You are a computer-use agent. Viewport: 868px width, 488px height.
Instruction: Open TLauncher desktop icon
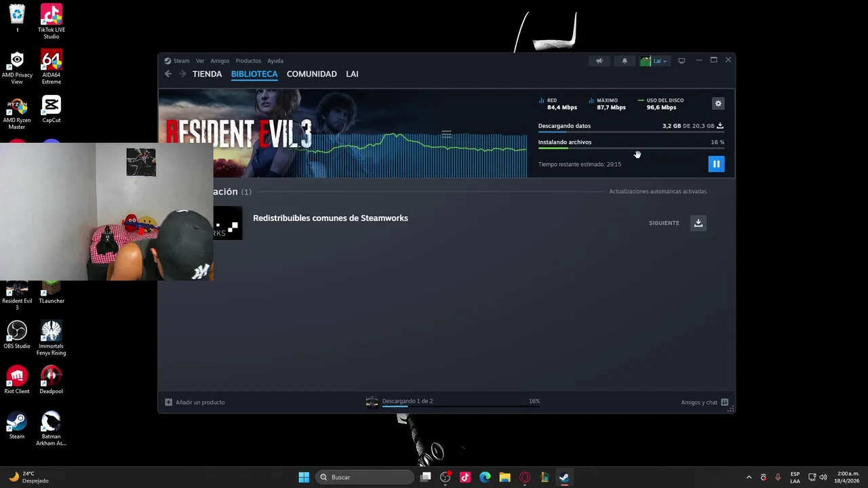(52, 293)
